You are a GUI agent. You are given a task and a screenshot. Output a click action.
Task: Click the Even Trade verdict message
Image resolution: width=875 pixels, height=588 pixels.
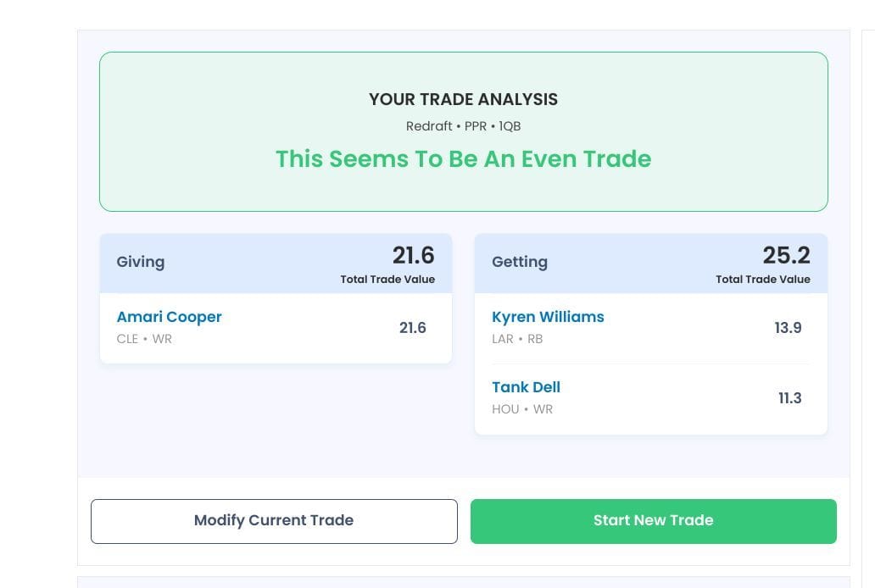point(463,158)
